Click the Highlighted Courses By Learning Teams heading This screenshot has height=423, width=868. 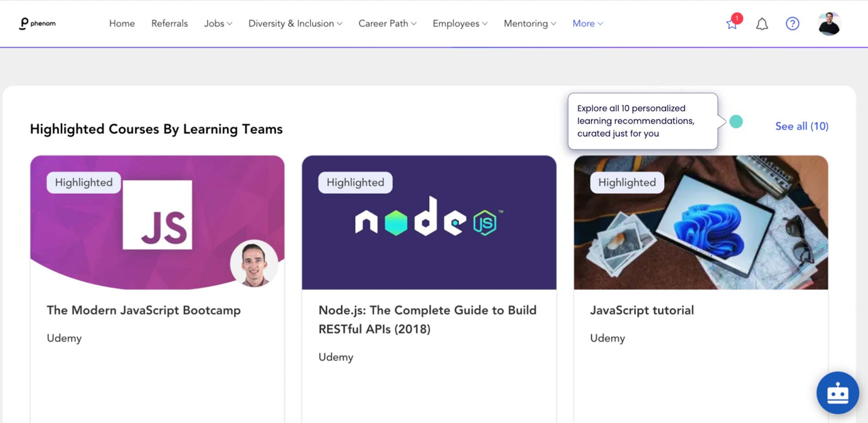[156, 129]
